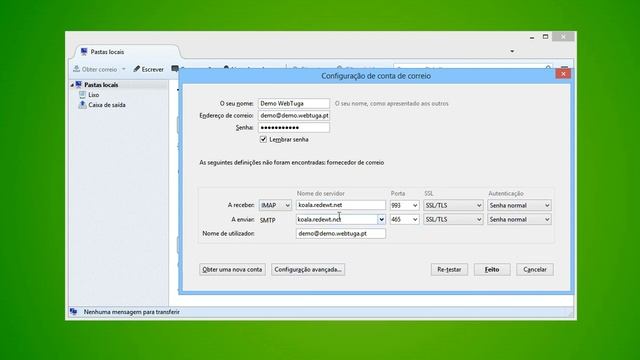This screenshot has width=640, height=360.
Task: Click the Caixa de saída outbox icon
Action: pyautogui.click(x=82, y=105)
